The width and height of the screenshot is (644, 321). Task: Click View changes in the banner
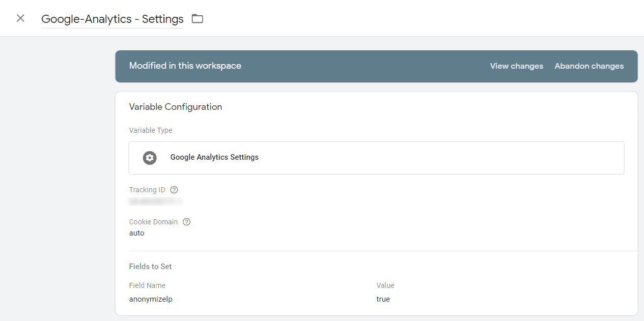pos(516,66)
